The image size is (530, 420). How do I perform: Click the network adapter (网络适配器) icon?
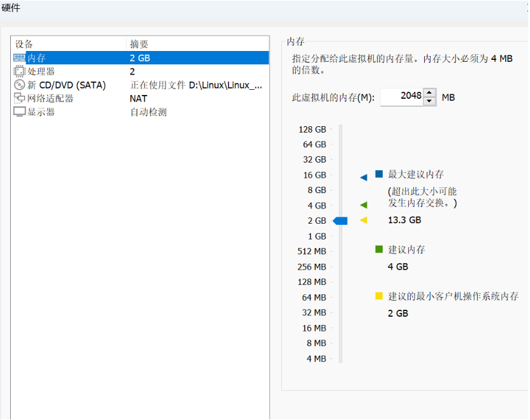19,98
